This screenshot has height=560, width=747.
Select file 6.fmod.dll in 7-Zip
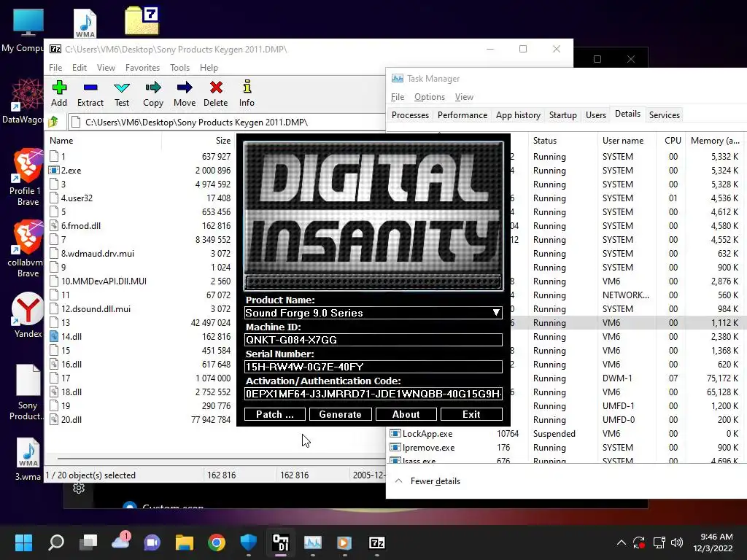80,226
